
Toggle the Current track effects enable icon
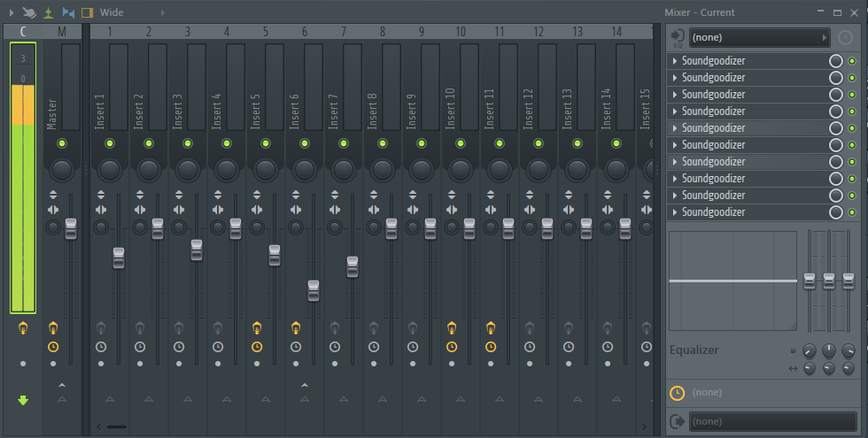pos(23,328)
